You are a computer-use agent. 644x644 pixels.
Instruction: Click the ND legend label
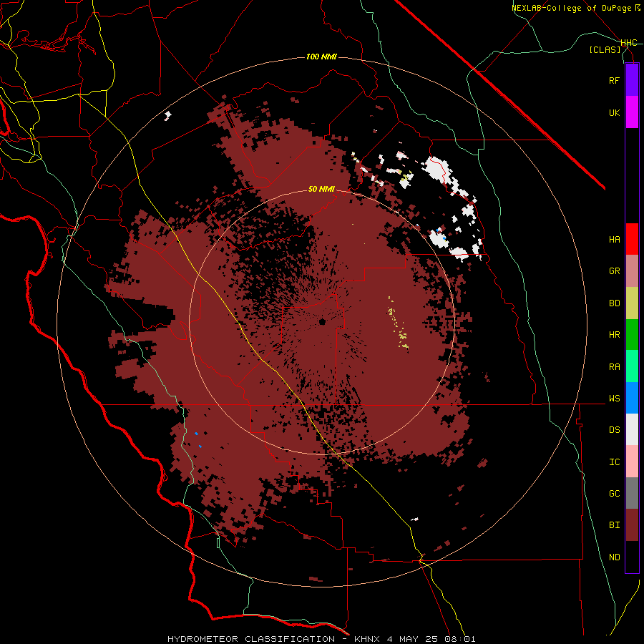pos(614,557)
